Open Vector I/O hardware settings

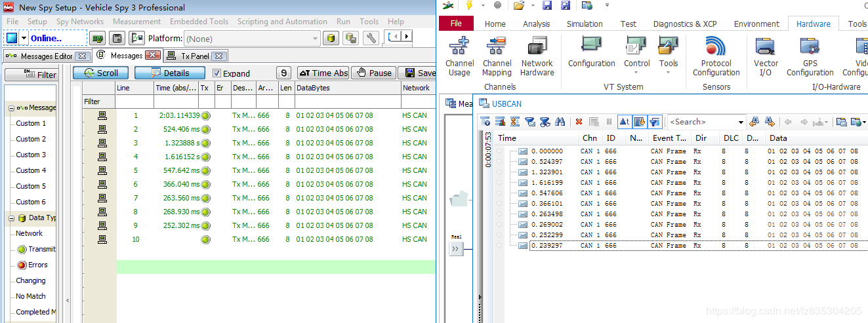click(x=766, y=56)
